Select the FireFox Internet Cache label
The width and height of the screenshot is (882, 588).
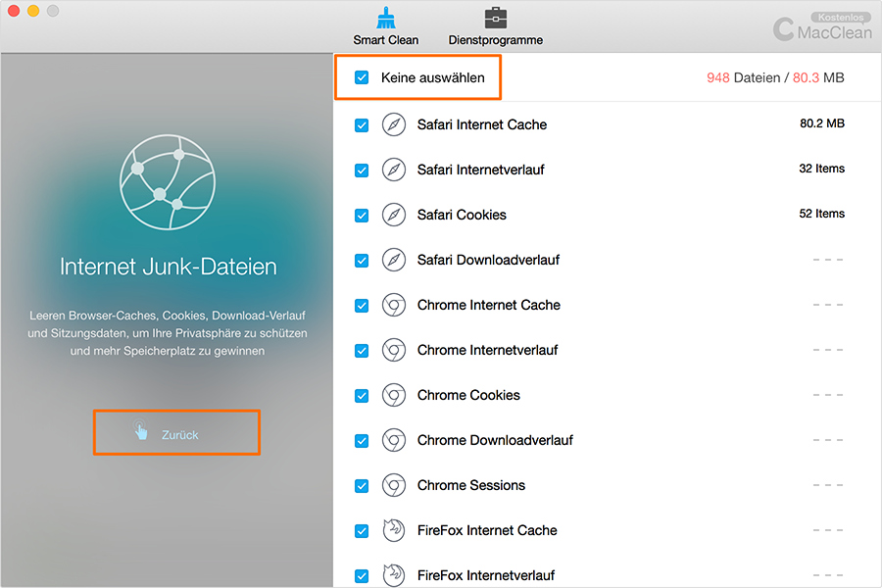(x=487, y=530)
